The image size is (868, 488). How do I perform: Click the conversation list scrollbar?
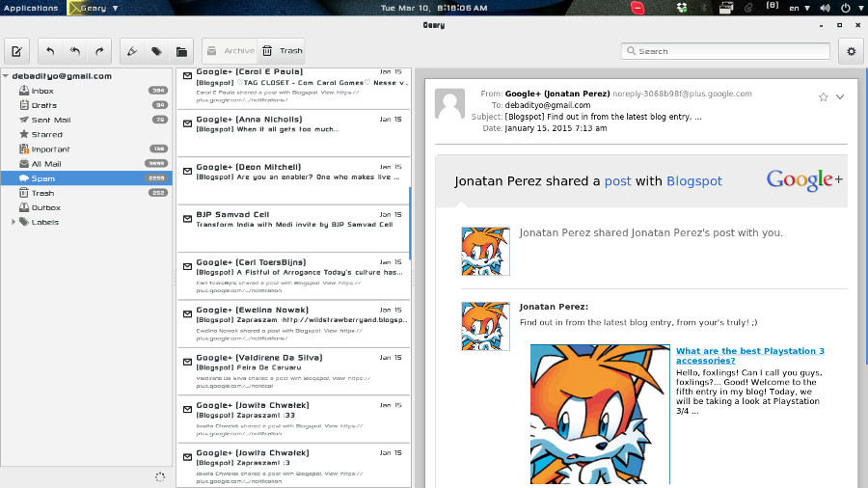click(410, 223)
